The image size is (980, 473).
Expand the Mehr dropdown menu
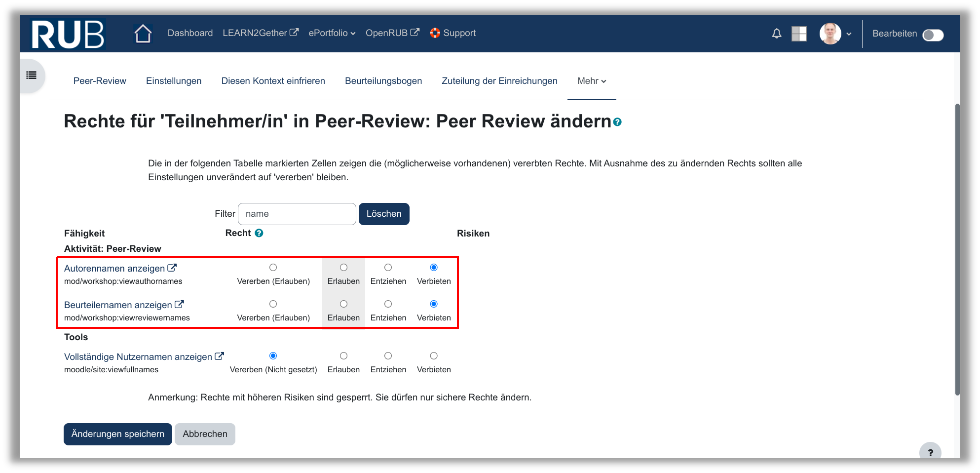point(591,81)
